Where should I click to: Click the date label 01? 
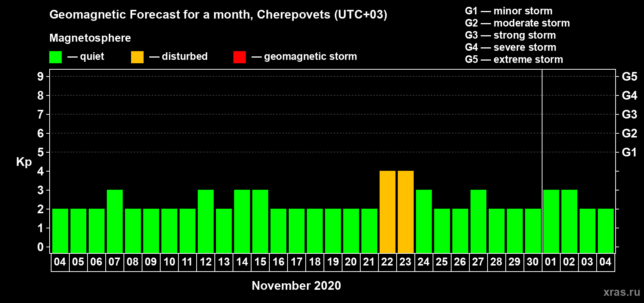tap(551, 262)
